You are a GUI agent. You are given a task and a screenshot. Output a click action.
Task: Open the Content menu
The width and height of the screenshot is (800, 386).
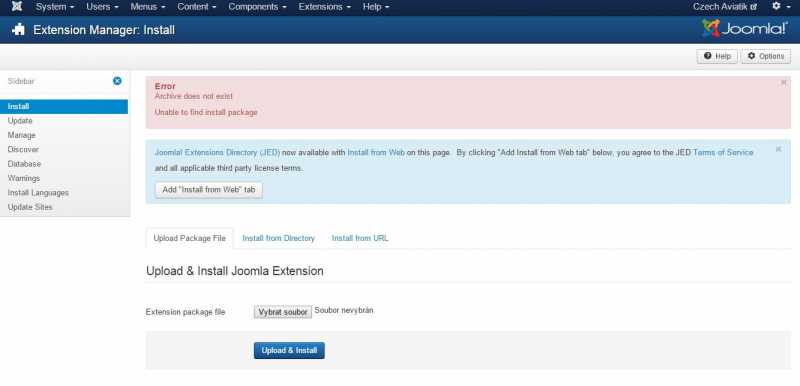[x=196, y=7]
